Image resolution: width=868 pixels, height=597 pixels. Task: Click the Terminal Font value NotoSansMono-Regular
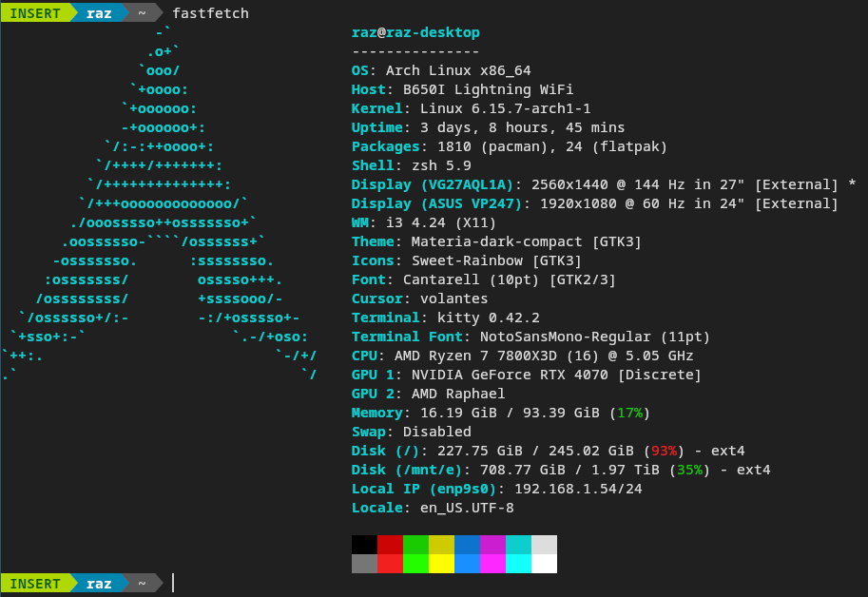(565, 337)
